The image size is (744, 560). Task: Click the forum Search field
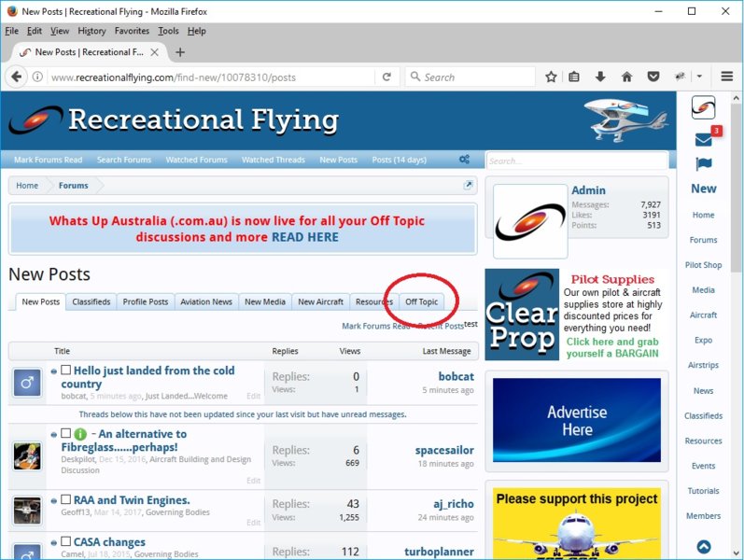(577, 161)
